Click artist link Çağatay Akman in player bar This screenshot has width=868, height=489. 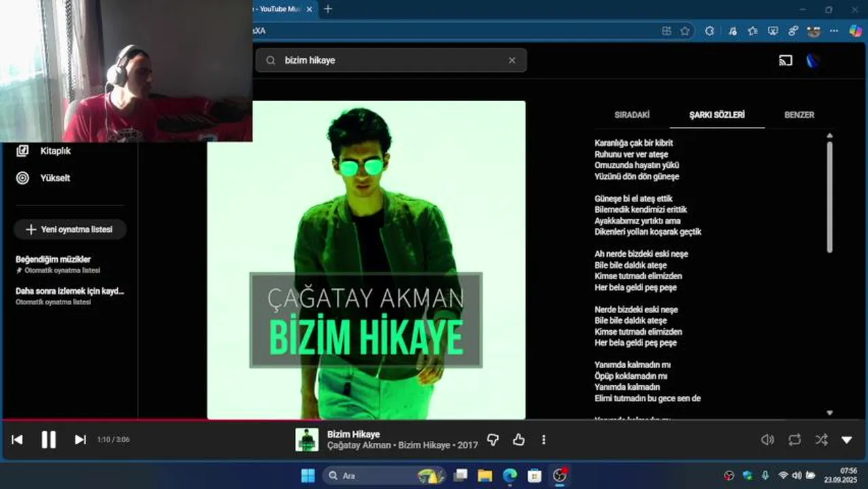click(359, 446)
